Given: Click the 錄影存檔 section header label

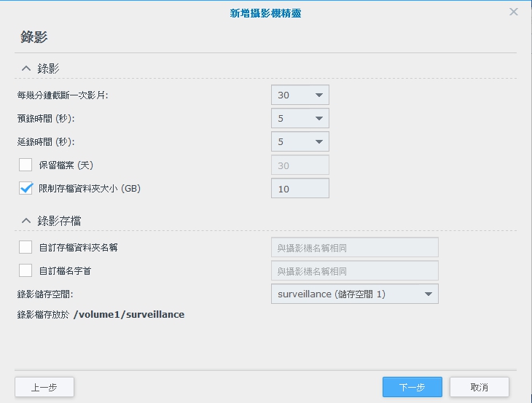Looking at the screenshot, I should point(59,221).
